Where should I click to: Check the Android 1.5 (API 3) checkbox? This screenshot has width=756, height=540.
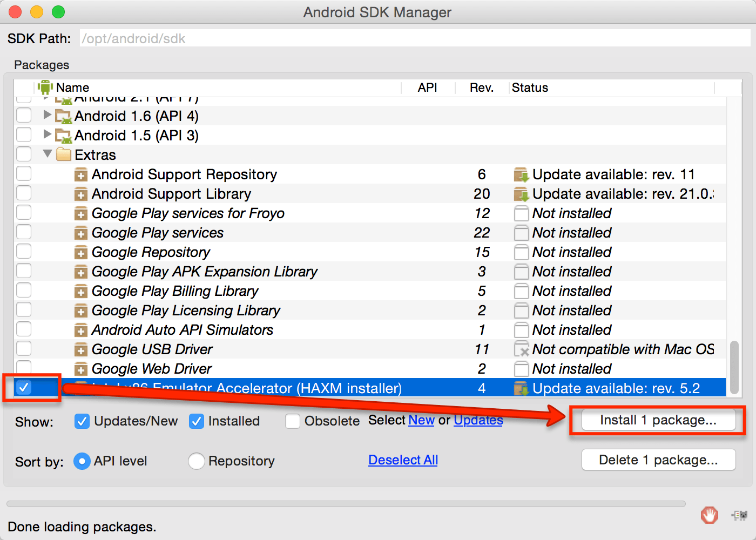(24, 135)
